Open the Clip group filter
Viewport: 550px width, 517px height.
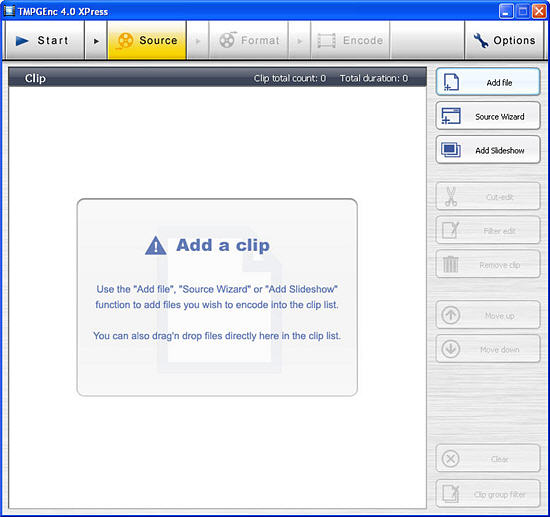click(x=488, y=494)
